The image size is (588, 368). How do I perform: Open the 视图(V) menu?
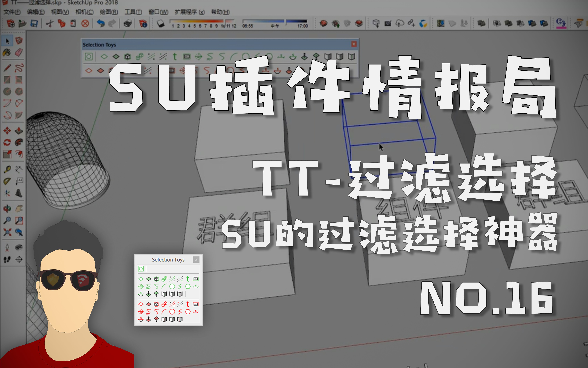tap(60, 12)
